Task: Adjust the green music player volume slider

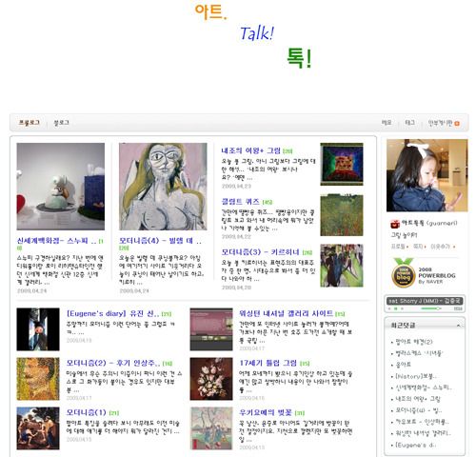Action: (x=431, y=308)
